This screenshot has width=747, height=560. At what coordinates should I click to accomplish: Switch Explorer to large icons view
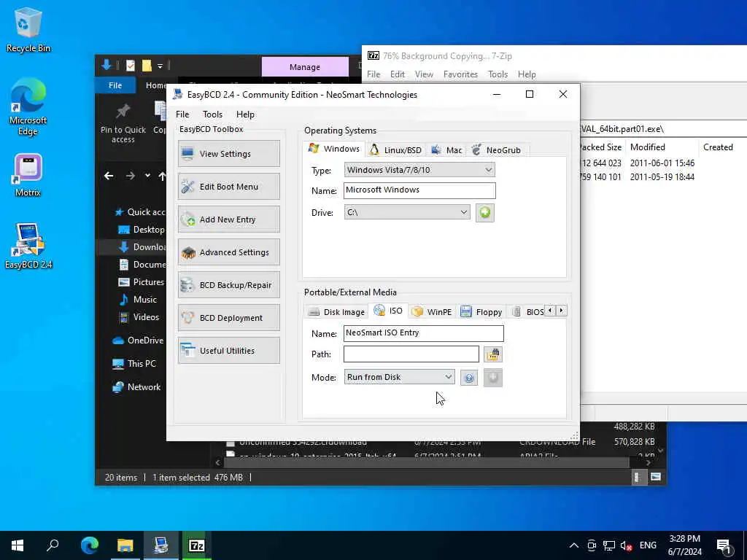click(656, 477)
